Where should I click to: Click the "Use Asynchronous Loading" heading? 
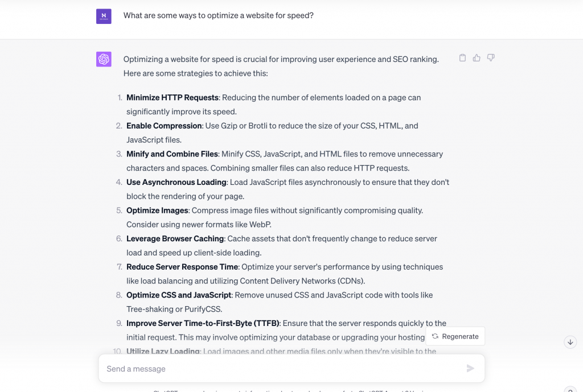click(x=176, y=182)
